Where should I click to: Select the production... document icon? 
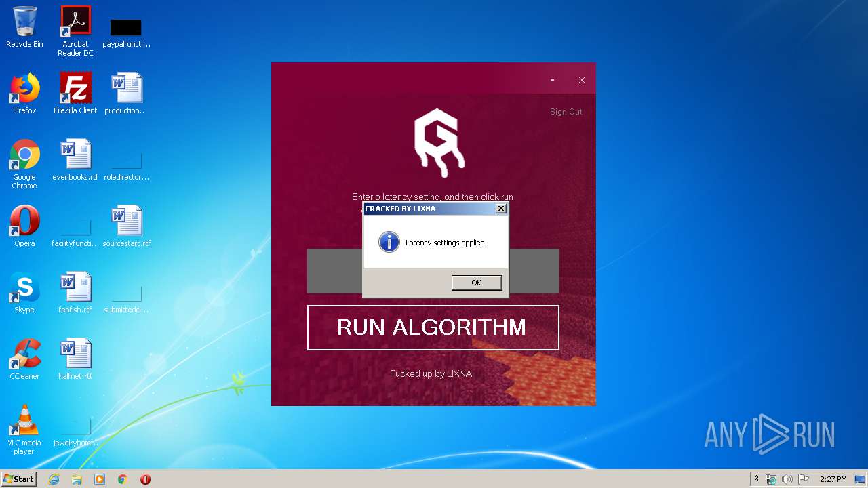(126, 94)
